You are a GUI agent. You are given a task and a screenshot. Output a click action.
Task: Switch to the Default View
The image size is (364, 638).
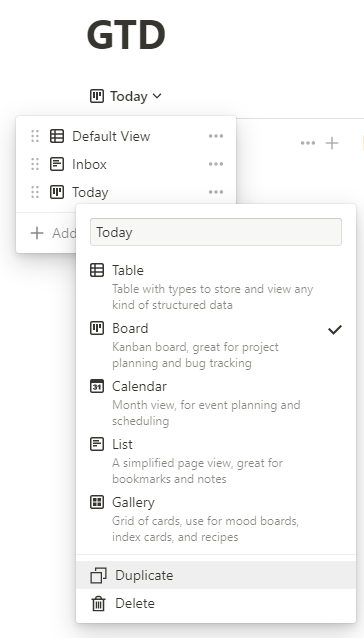point(111,136)
